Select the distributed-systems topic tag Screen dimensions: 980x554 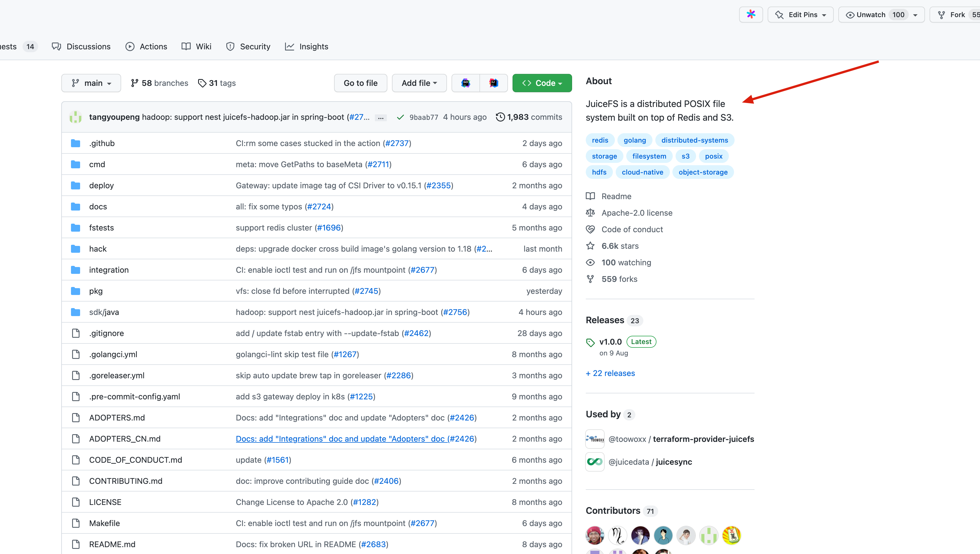click(695, 140)
